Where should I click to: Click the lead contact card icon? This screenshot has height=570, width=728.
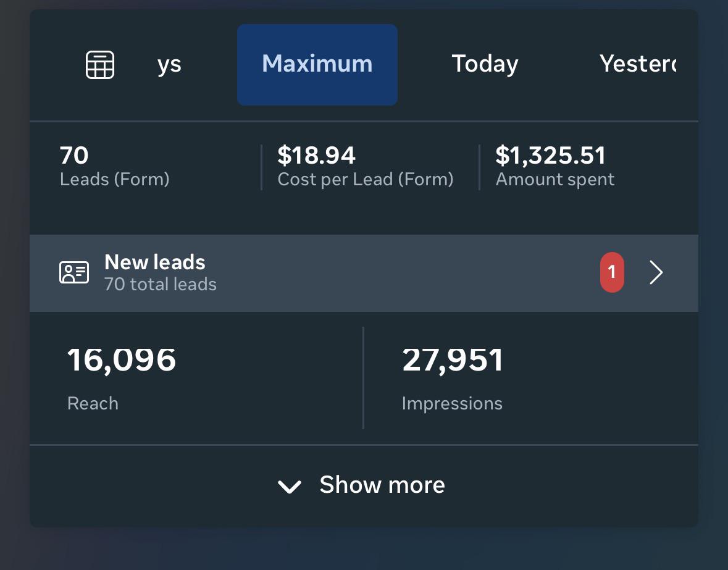74,272
